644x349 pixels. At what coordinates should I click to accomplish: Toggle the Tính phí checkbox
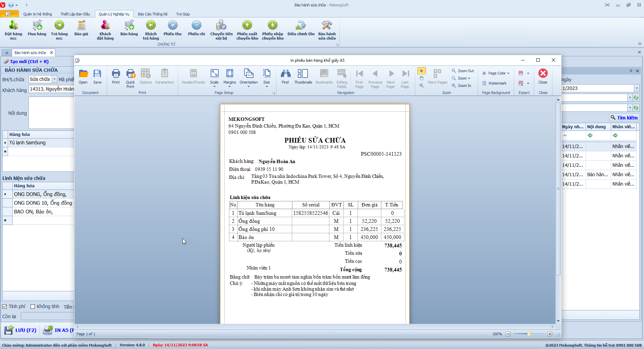(x=5, y=306)
